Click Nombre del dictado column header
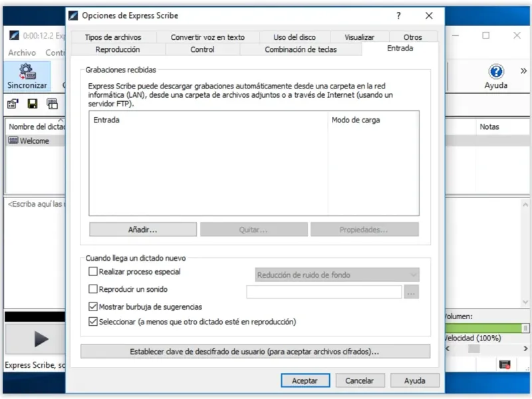Viewport: 532px width, 399px height. [x=36, y=126]
